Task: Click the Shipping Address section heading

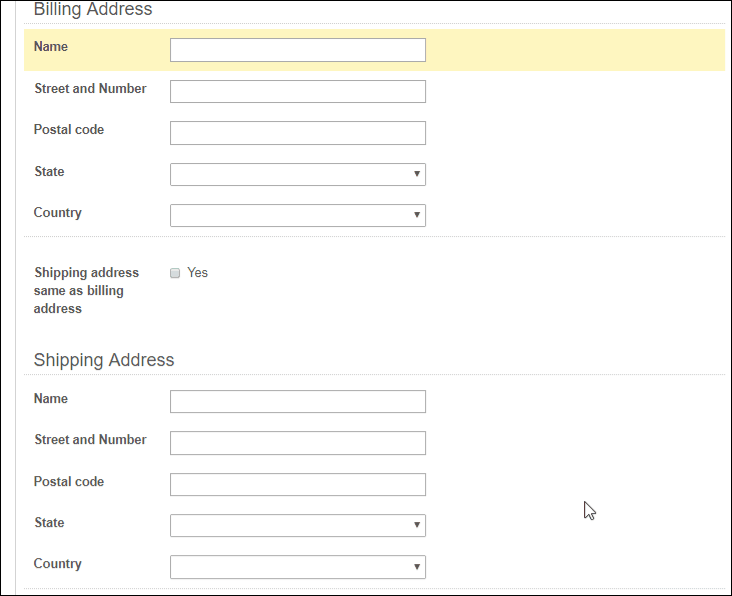Action: click(x=104, y=360)
